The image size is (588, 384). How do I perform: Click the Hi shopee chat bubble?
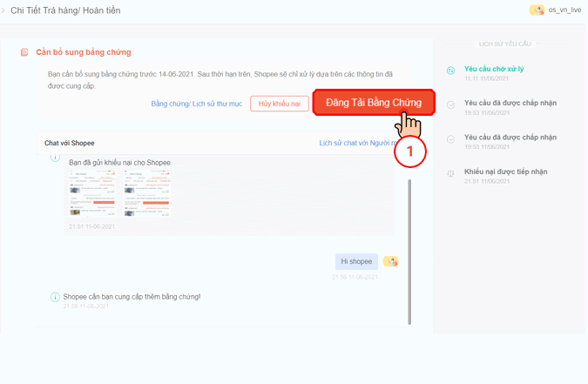coord(356,261)
